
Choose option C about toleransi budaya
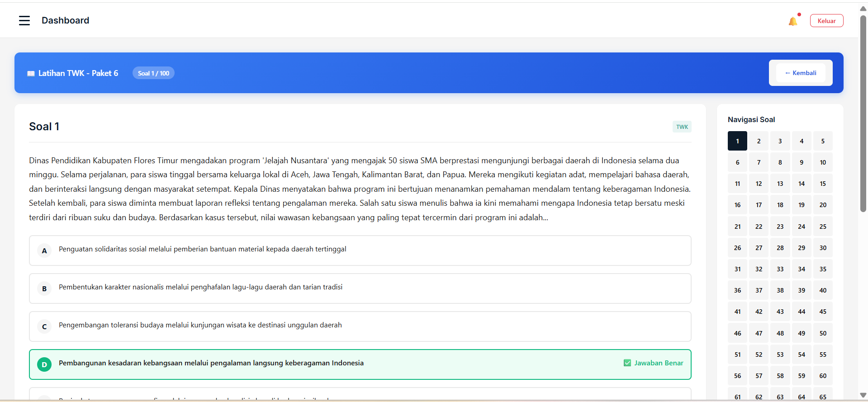[200, 325]
